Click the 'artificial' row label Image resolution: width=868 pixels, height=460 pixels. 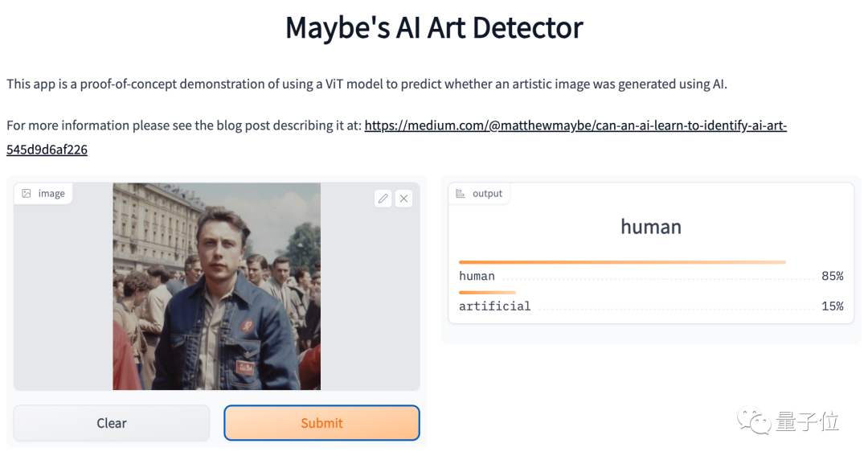pos(495,306)
